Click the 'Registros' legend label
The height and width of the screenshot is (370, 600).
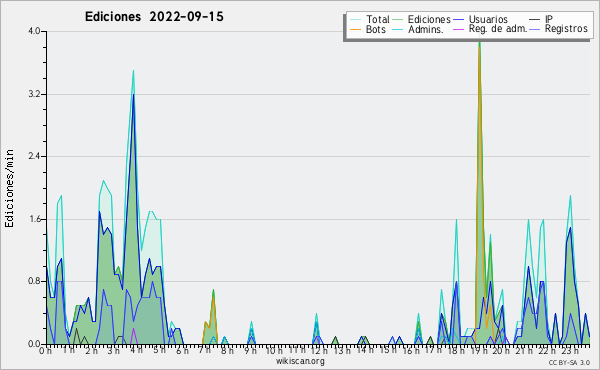point(566,29)
